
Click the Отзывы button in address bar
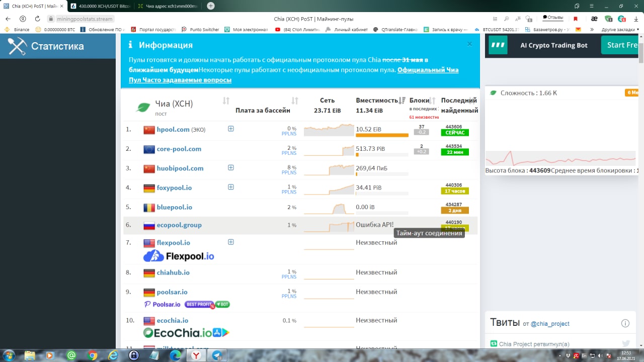(x=552, y=18)
